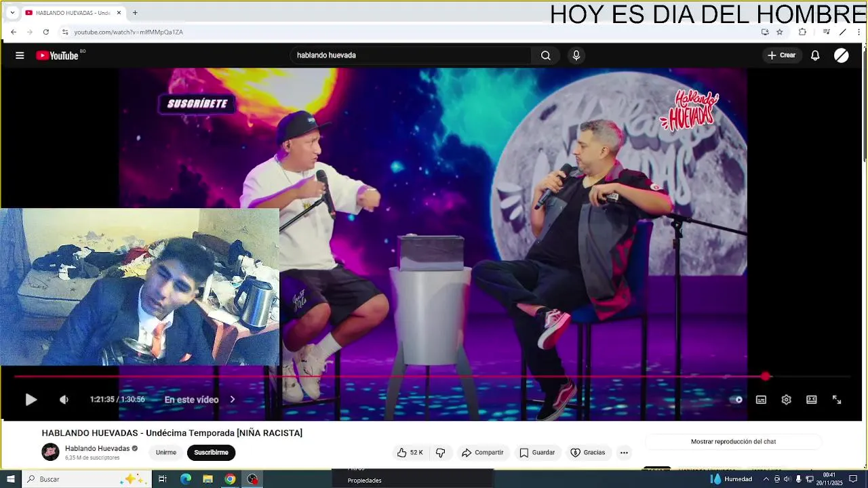Viewport: 868px width, 488px height.
Task: Click Mostrar reproducción del chat
Action: (733, 442)
